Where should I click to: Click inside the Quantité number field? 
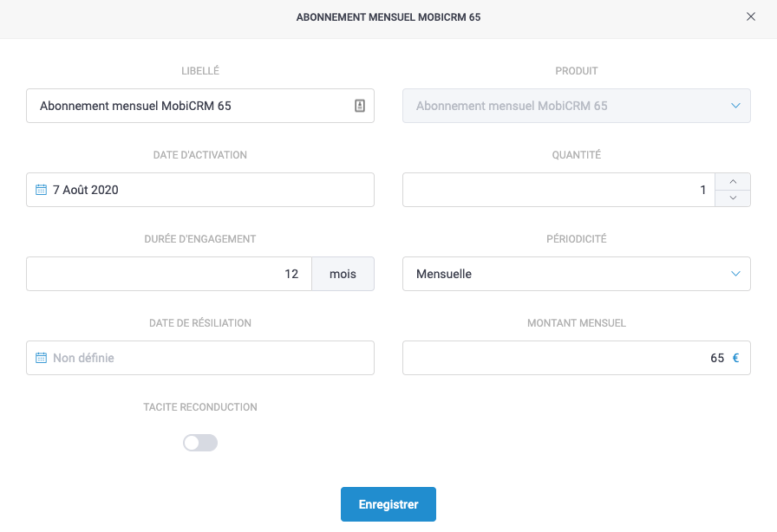point(558,190)
